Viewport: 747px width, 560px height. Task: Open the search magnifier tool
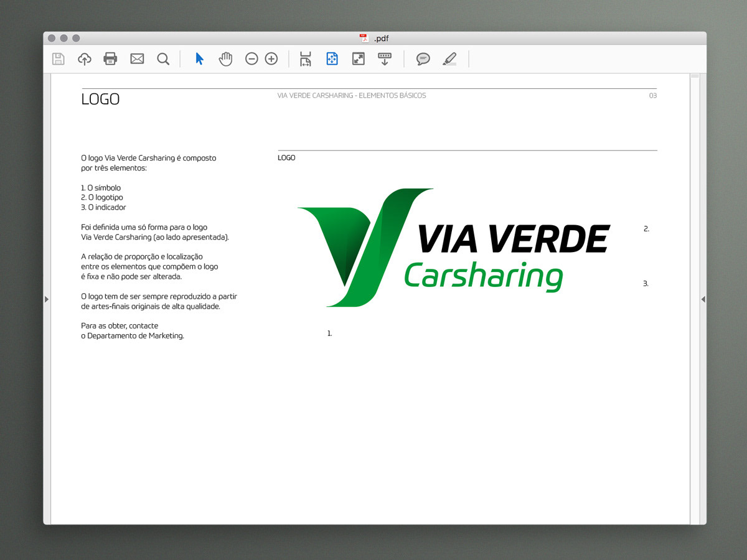(163, 59)
